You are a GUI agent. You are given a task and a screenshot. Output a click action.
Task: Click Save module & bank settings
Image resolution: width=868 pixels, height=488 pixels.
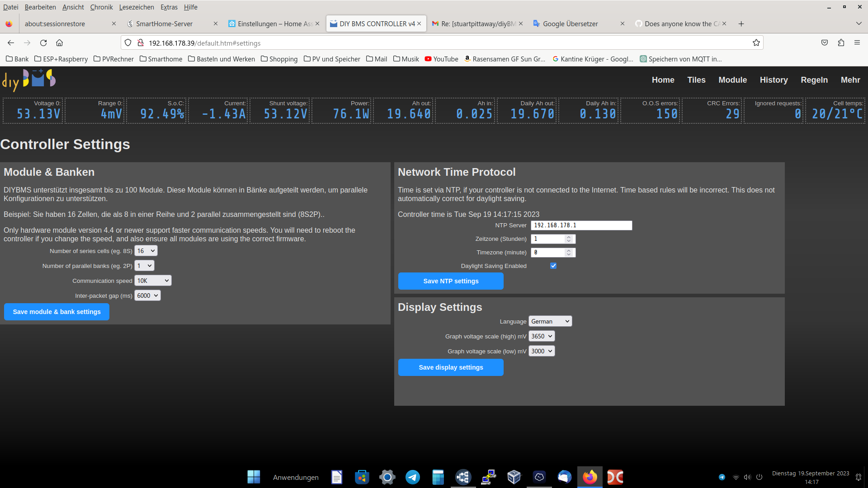click(x=57, y=312)
